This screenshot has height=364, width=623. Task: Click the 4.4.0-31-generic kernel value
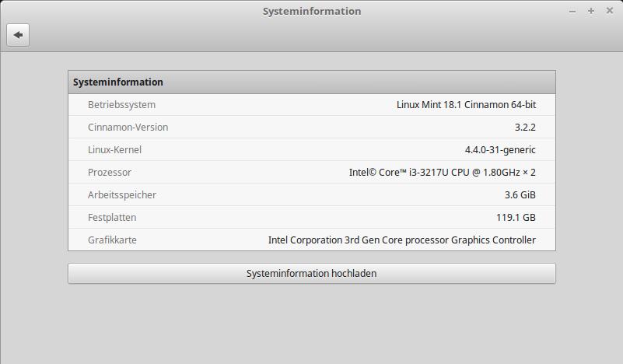pos(500,150)
